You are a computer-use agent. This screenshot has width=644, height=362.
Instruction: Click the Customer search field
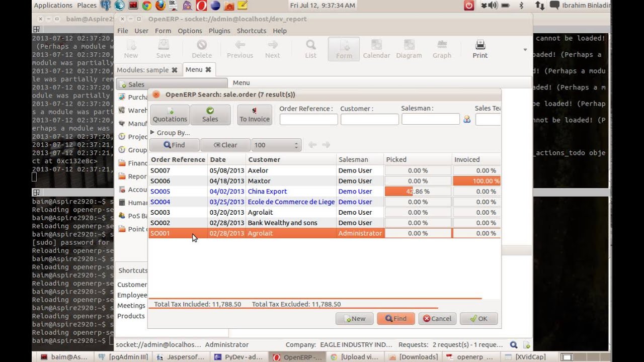tap(370, 119)
